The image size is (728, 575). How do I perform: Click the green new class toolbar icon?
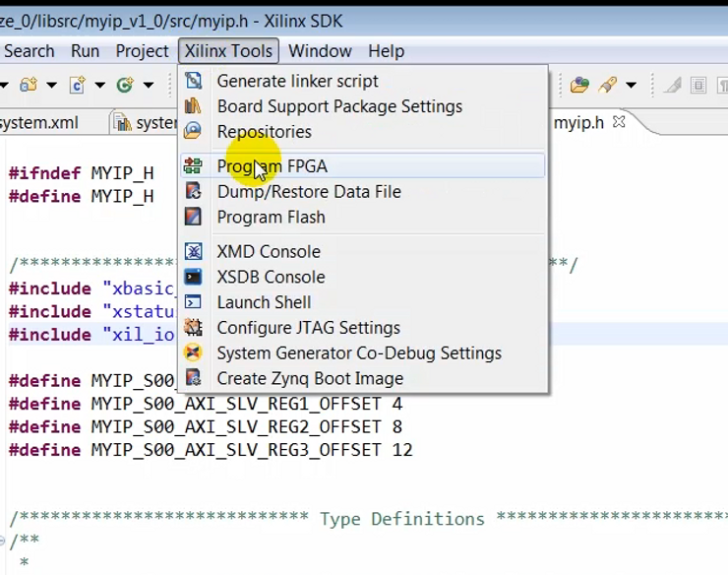coord(125,85)
